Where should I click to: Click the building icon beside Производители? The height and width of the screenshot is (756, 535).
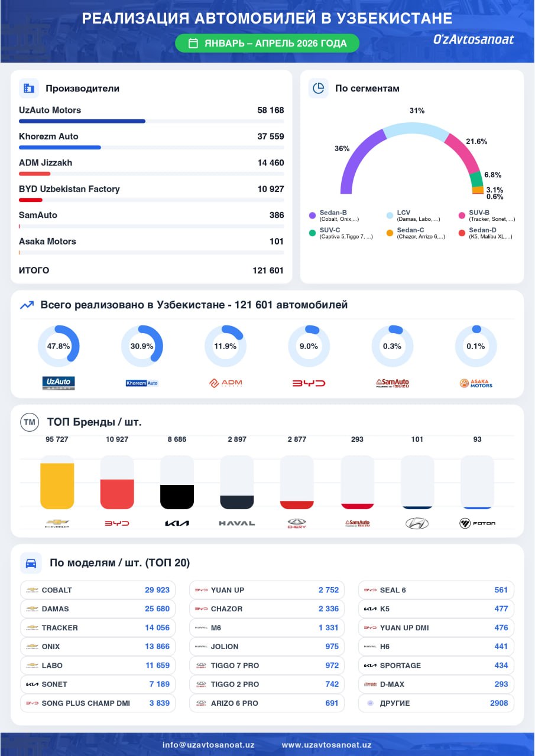click(28, 89)
